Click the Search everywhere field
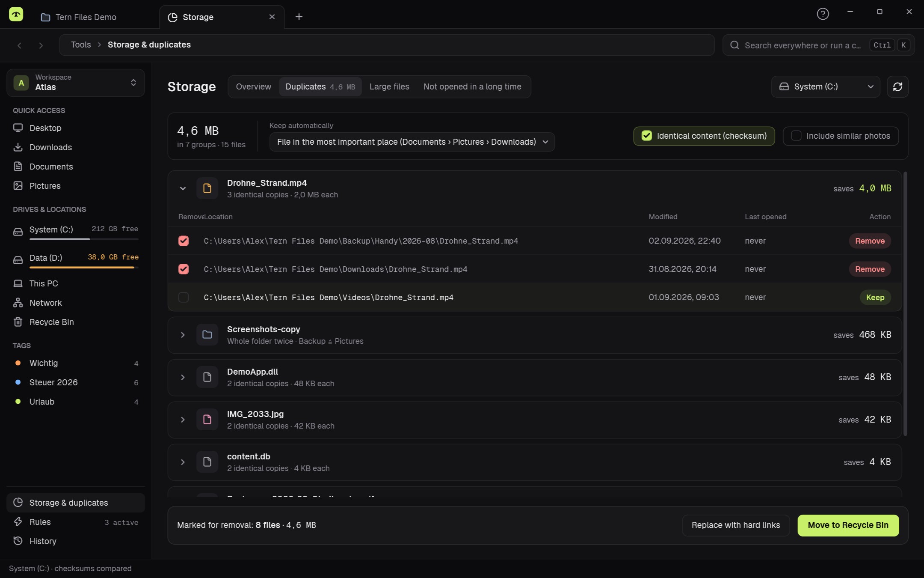This screenshot has height=578, width=924. [x=818, y=45]
